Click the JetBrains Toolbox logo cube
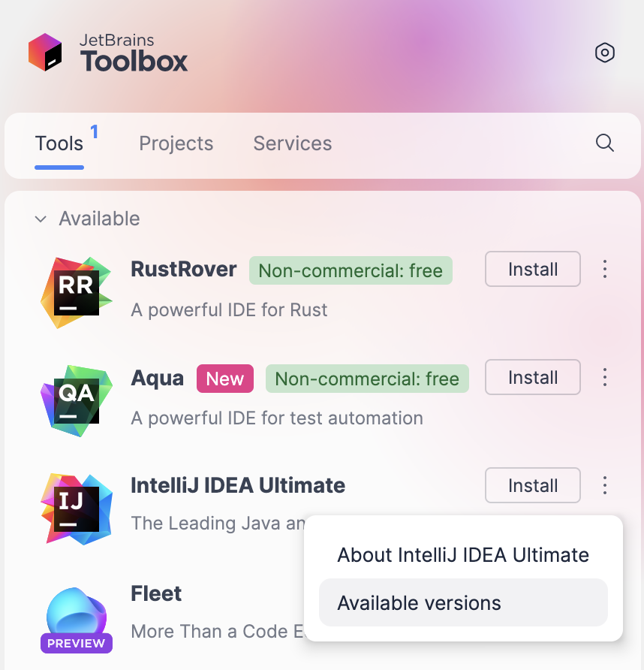644x670 pixels. 45,52
